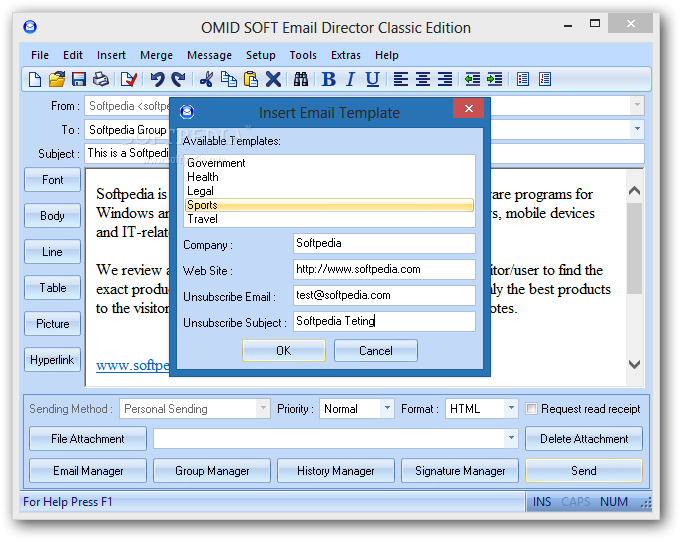Image resolution: width=680 pixels, height=540 pixels.
Task: Click the Hyperlink side button
Action: pyautogui.click(x=52, y=360)
